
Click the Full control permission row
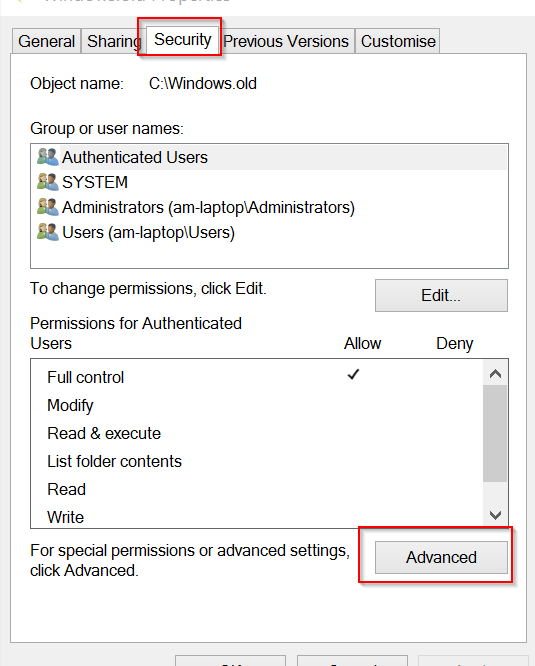tap(257, 377)
